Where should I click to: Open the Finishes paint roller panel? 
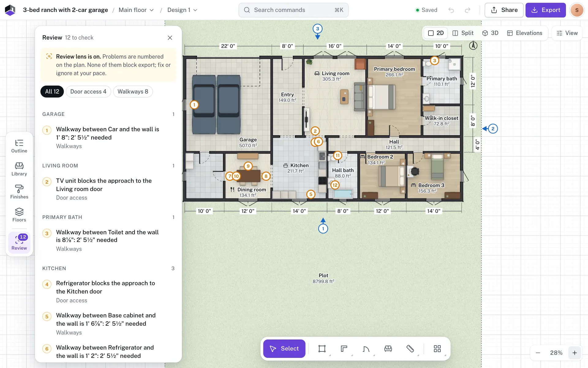pos(19,192)
